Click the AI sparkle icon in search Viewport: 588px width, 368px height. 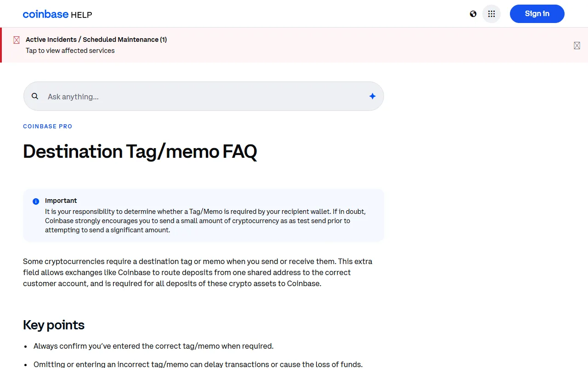(x=373, y=96)
